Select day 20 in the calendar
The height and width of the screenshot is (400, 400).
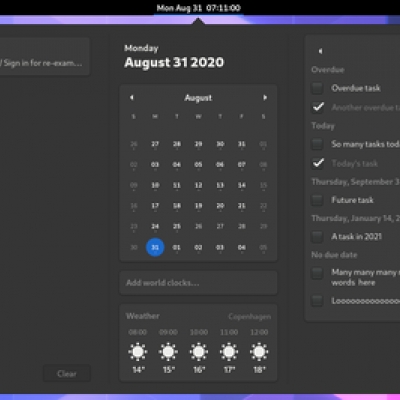[220, 206]
